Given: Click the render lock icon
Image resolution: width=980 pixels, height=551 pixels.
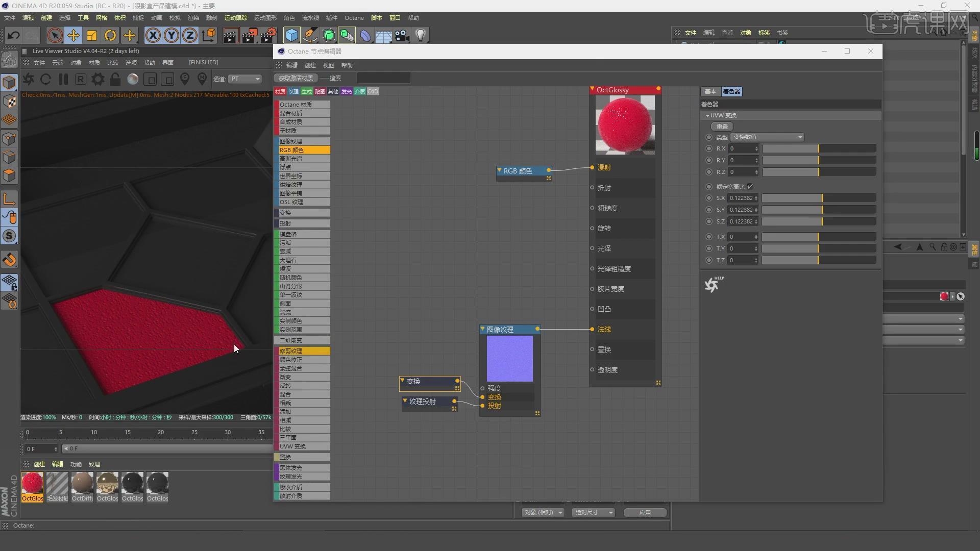Looking at the screenshot, I should pos(115,79).
